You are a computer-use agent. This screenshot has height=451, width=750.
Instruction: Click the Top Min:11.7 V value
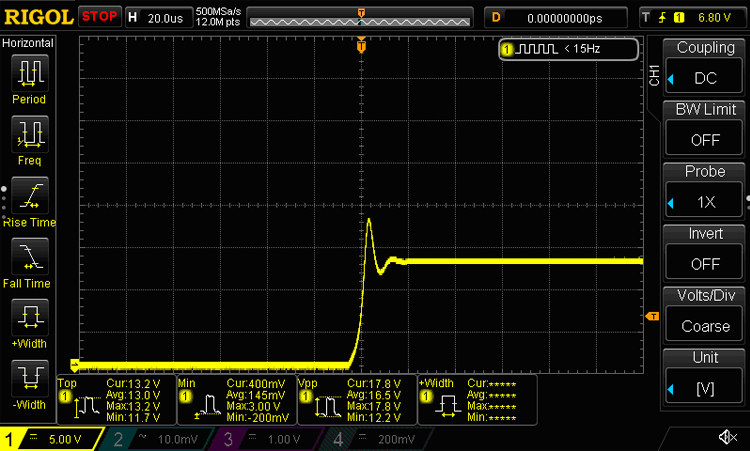133,418
